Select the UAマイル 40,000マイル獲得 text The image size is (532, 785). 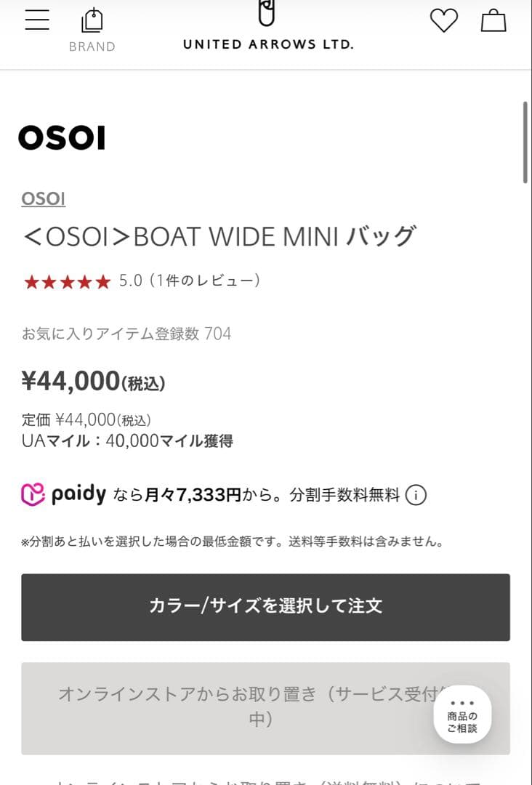click(x=131, y=440)
